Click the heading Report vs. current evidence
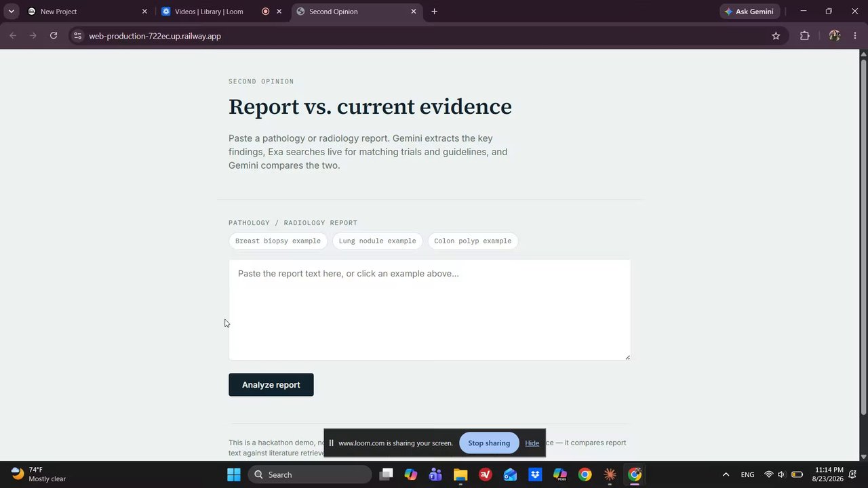Image resolution: width=868 pixels, height=488 pixels. pyautogui.click(x=370, y=107)
